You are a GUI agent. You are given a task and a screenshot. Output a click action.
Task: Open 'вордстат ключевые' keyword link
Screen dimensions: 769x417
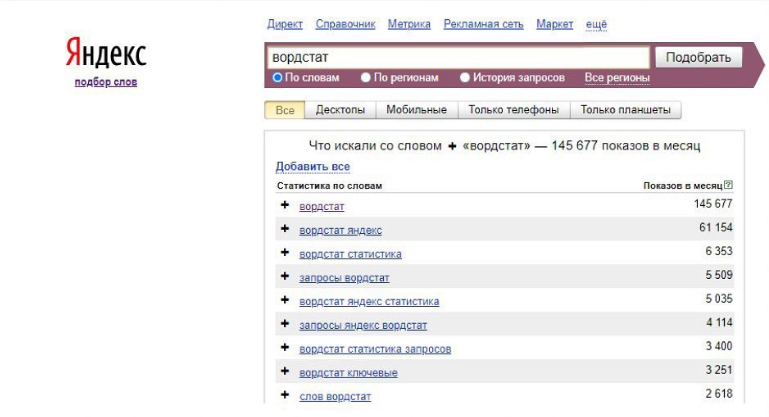(x=348, y=372)
